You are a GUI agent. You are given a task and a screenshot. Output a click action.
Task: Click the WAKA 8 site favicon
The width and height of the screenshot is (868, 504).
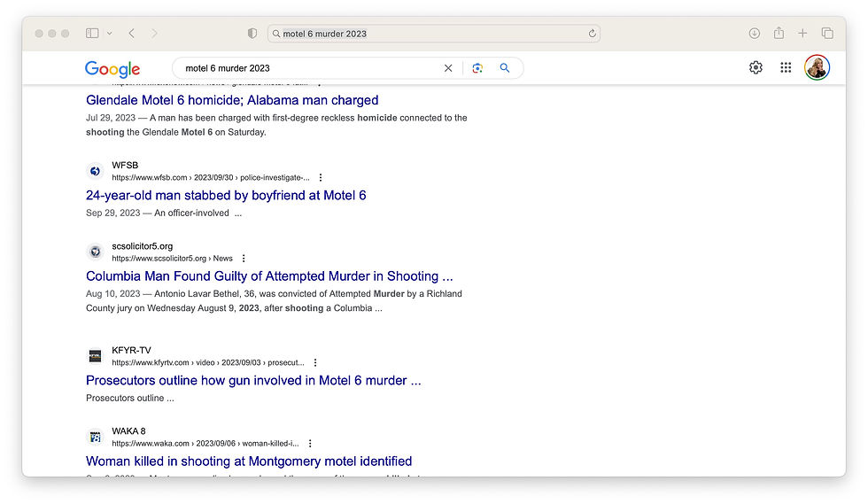(x=96, y=437)
